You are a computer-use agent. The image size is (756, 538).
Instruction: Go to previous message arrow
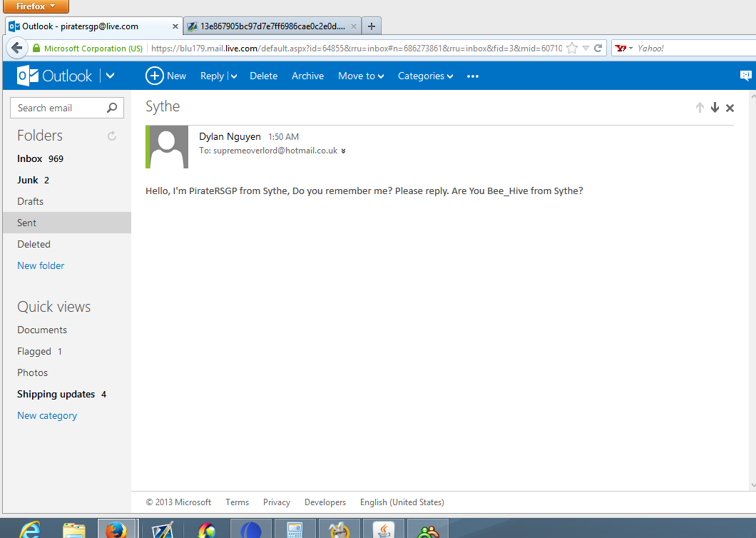tap(700, 108)
